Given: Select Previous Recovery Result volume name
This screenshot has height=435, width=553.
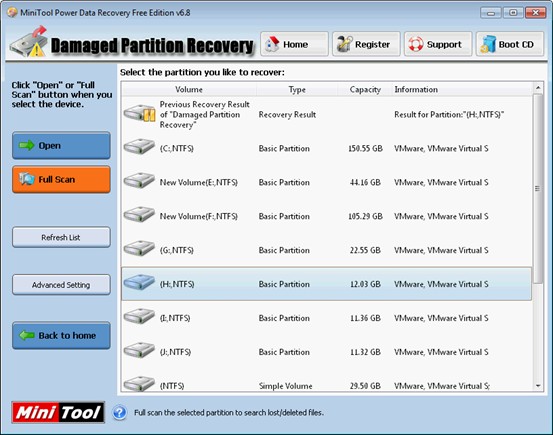Looking at the screenshot, I should click(205, 114).
